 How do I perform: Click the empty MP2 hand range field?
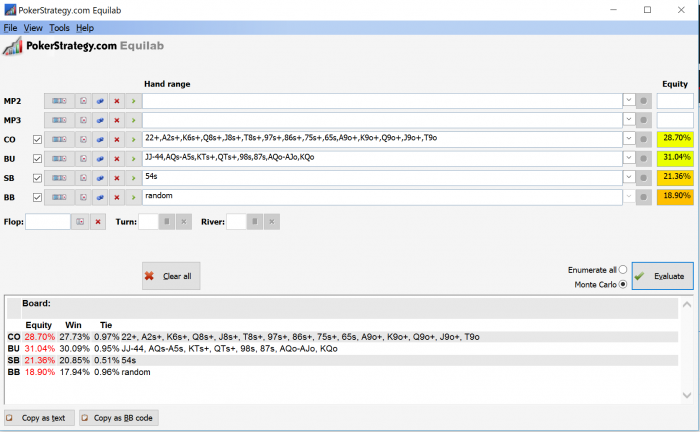click(x=382, y=101)
